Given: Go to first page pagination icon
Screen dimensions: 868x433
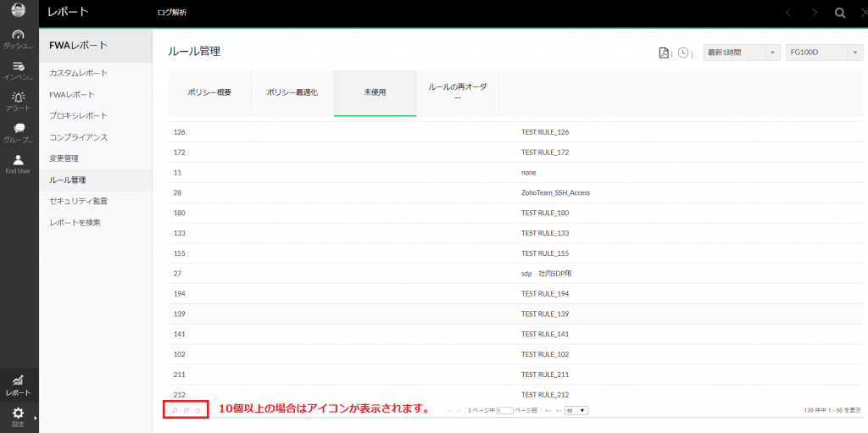Looking at the screenshot, I should (x=448, y=410).
